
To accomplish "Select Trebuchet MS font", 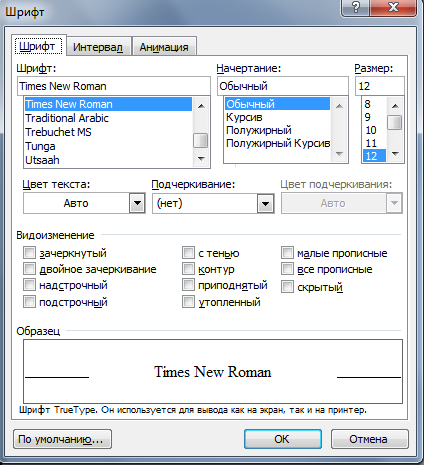I will (x=108, y=132).
